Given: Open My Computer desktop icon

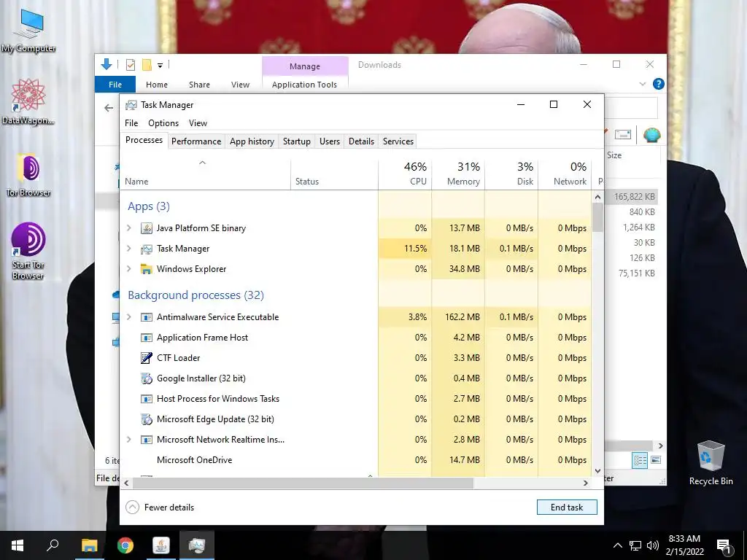Looking at the screenshot, I should tap(28, 31).
